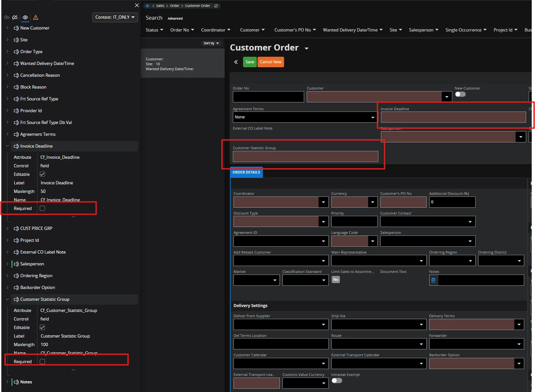Screen dimensions: 535x392
Task: Open the Context: IT_ONLY dropdown
Action: [115, 17]
